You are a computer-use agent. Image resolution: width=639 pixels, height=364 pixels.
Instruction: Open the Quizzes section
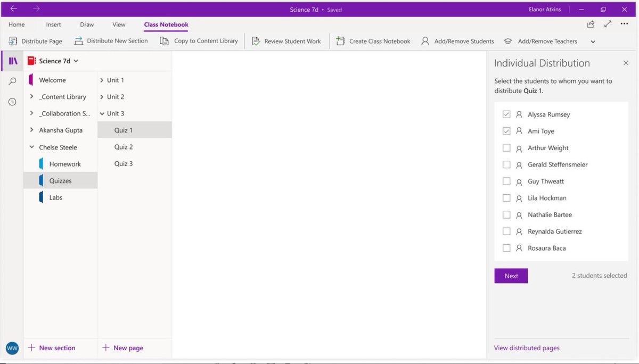pos(60,181)
